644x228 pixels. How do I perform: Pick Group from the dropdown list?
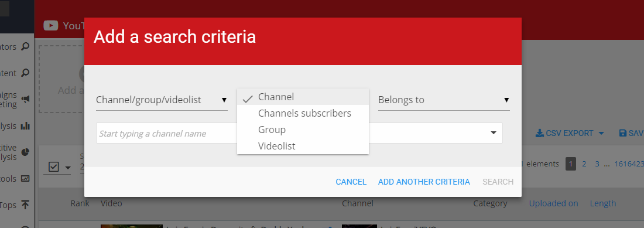pos(303,130)
